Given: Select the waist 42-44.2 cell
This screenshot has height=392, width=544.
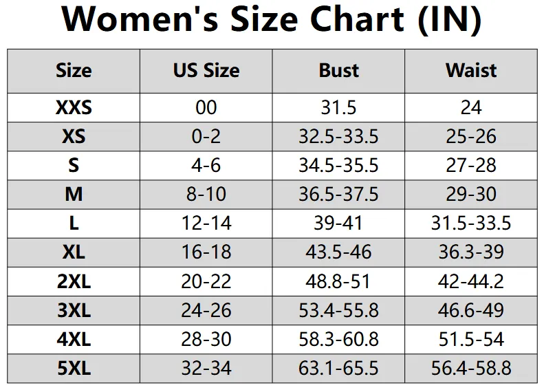Looking at the screenshot, I should (471, 281).
